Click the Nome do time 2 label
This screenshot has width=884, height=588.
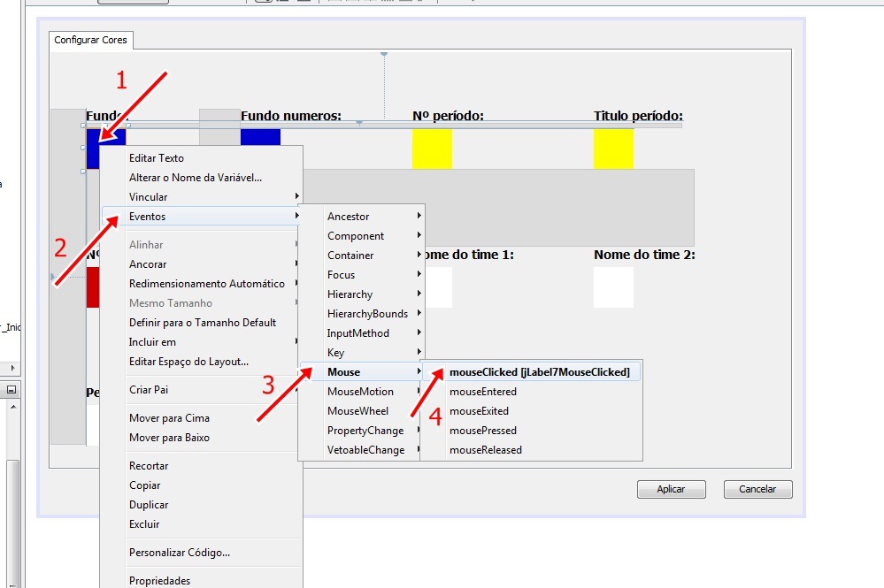pyautogui.click(x=644, y=255)
